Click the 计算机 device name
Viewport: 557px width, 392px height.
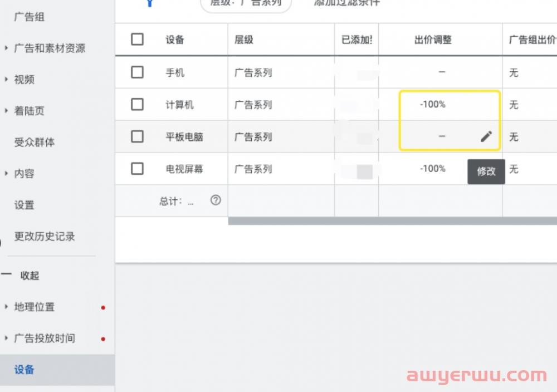click(x=180, y=105)
